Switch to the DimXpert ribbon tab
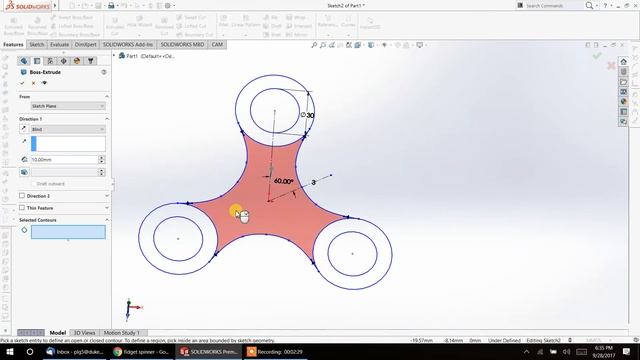The width and height of the screenshot is (640, 360). 86,44
